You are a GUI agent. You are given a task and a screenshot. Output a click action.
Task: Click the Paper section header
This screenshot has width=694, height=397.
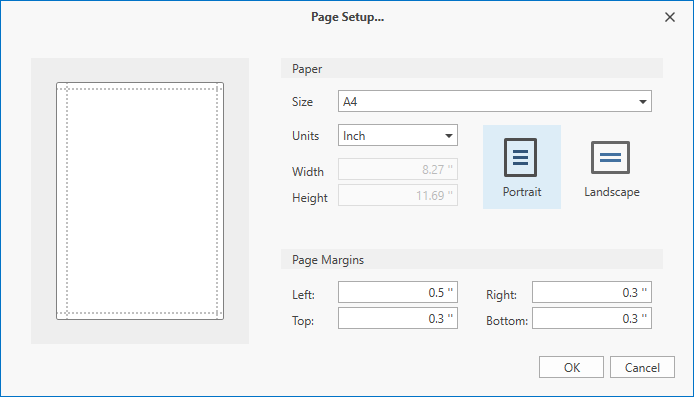[471, 69]
